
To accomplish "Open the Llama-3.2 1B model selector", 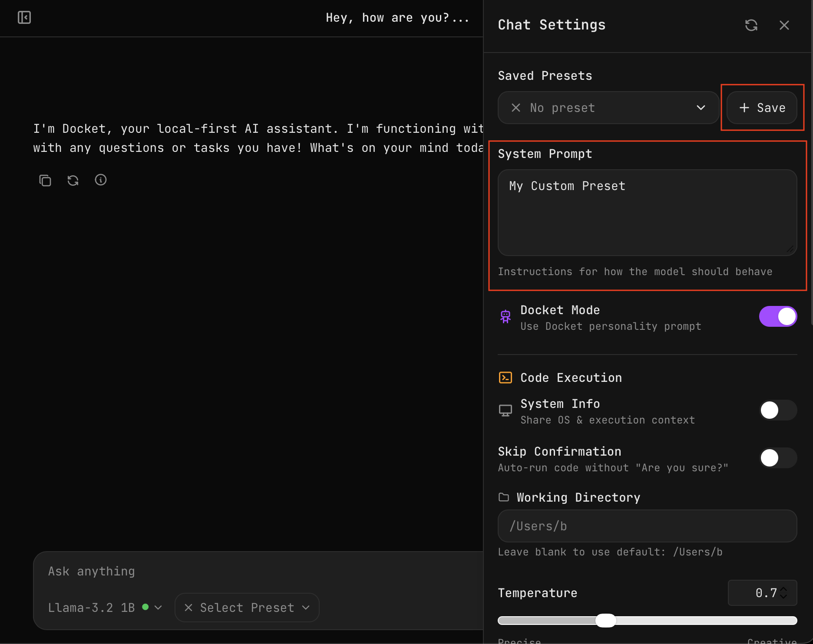I will 105,608.
